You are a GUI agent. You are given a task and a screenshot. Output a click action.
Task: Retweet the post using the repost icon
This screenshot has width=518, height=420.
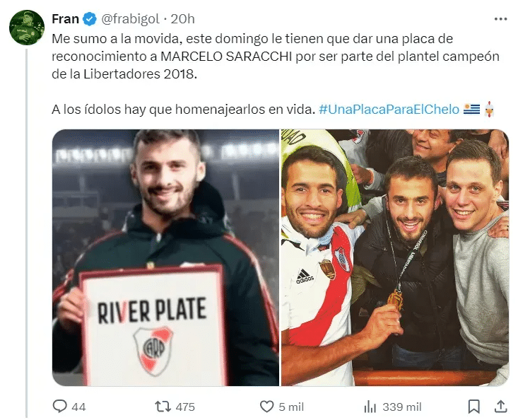pos(163,407)
